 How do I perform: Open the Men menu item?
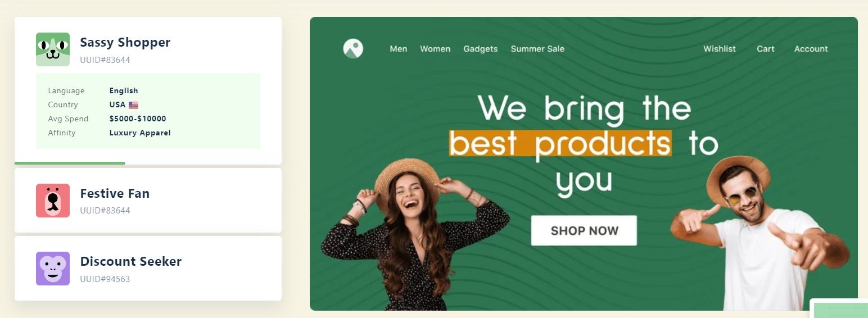(x=399, y=49)
